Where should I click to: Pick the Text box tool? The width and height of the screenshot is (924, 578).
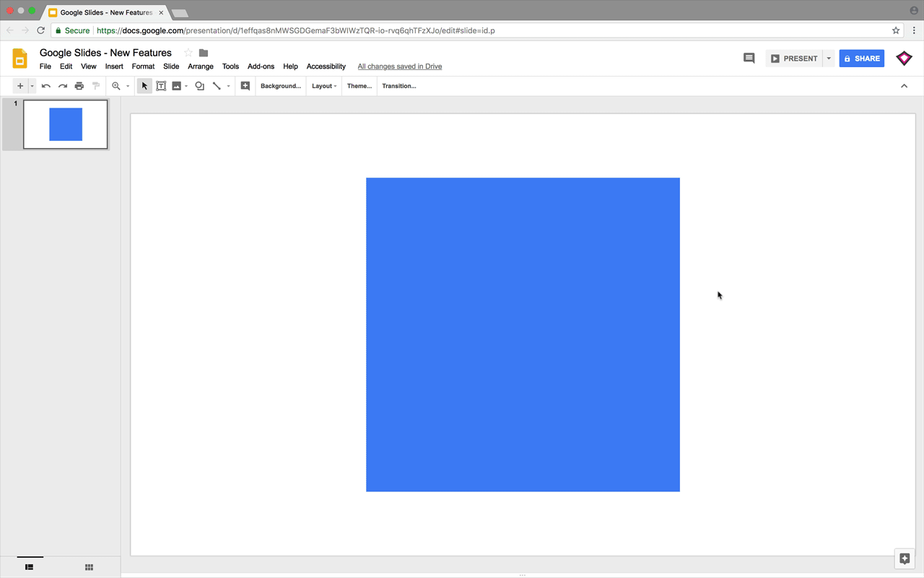coord(161,86)
